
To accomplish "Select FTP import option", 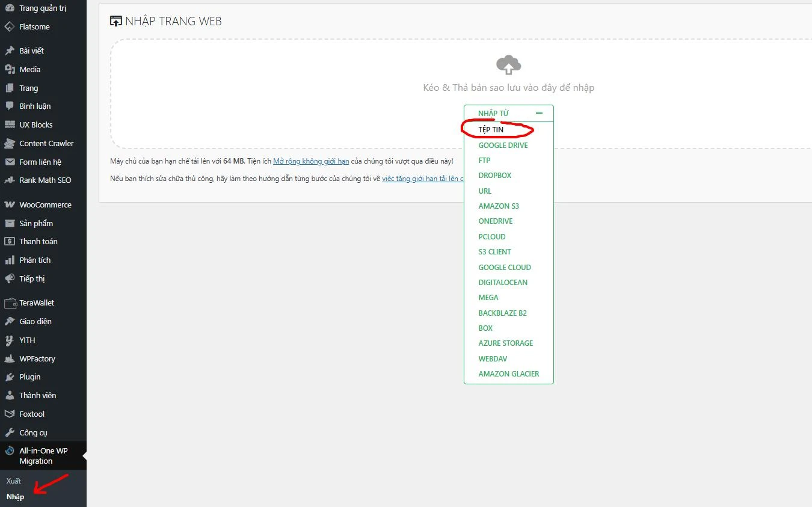I will click(484, 160).
